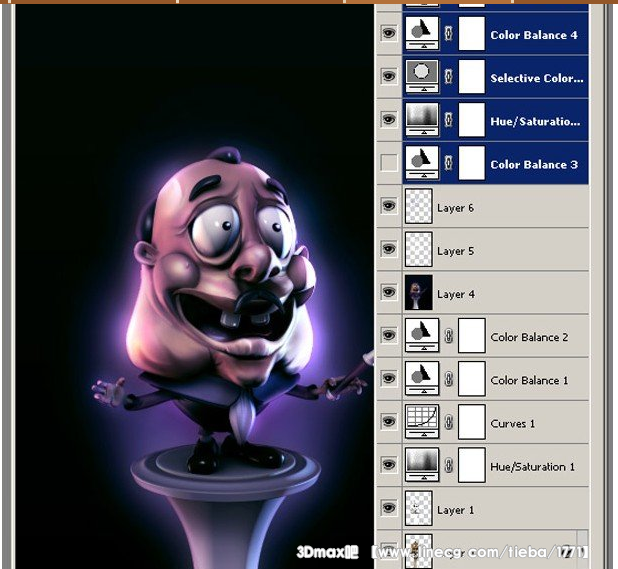Toggle eye of Hue/Saturatio... selected layer
This screenshot has height=569, width=618.
[x=389, y=119]
